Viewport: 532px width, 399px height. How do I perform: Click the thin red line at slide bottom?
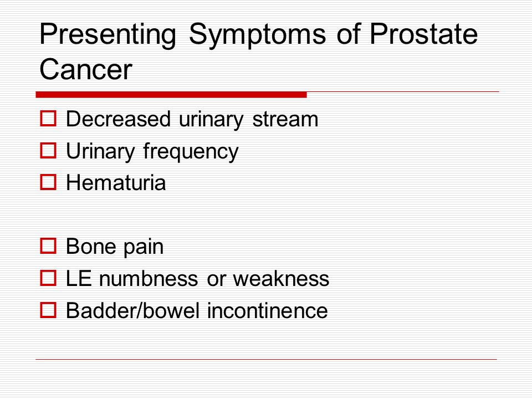click(x=267, y=359)
